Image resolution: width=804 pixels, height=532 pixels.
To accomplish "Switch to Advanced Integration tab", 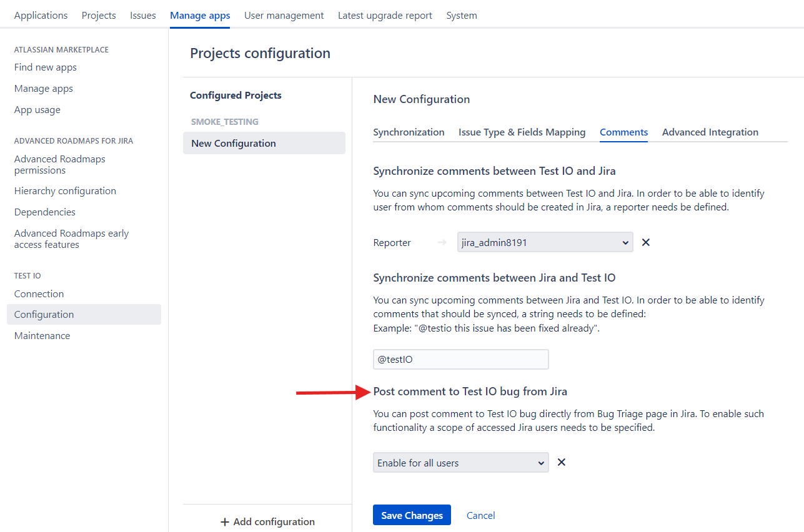I will [x=710, y=132].
